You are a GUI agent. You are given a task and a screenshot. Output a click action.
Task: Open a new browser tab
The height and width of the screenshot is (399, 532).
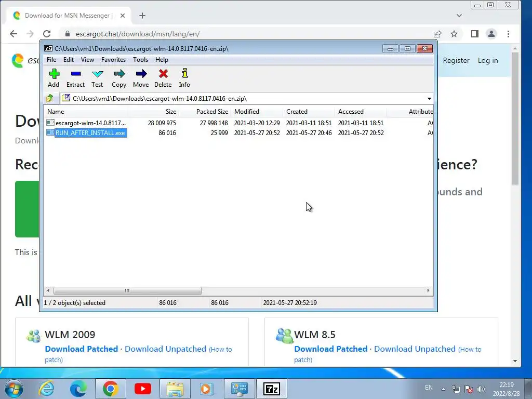[142, 16]
